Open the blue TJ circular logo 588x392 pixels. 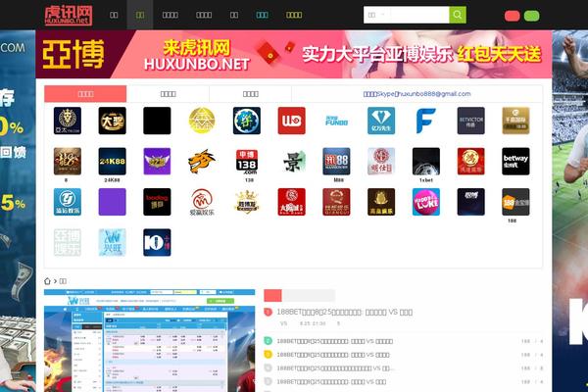68,202
